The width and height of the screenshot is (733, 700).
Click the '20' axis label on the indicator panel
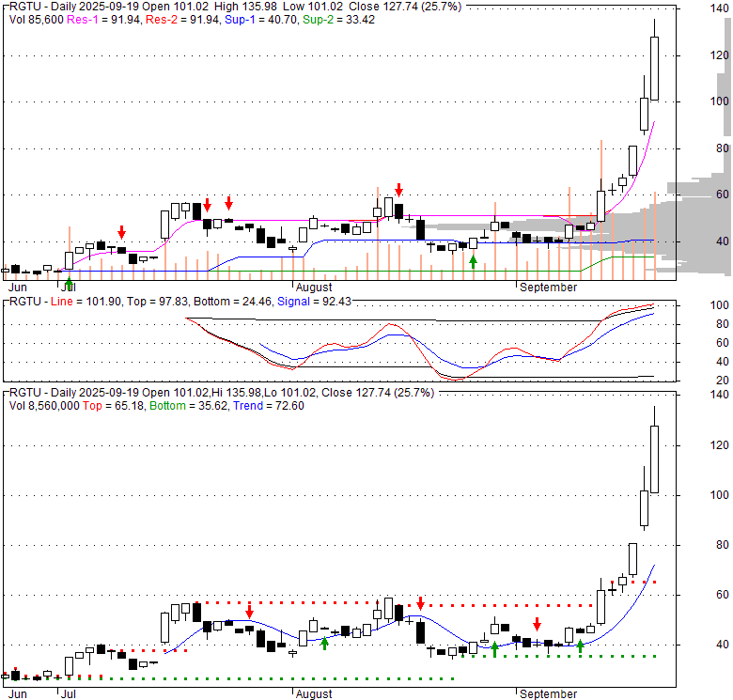point(723,381)
